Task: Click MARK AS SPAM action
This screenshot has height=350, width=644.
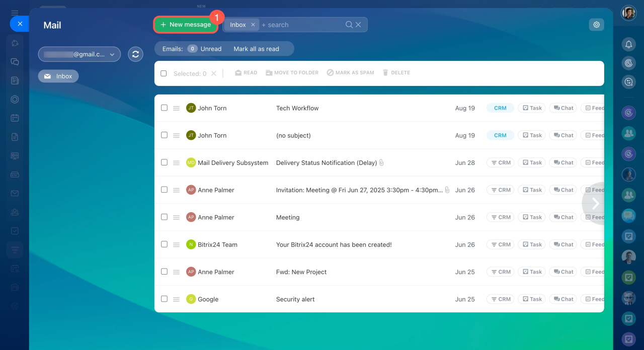Action: [x=351, y=73]
